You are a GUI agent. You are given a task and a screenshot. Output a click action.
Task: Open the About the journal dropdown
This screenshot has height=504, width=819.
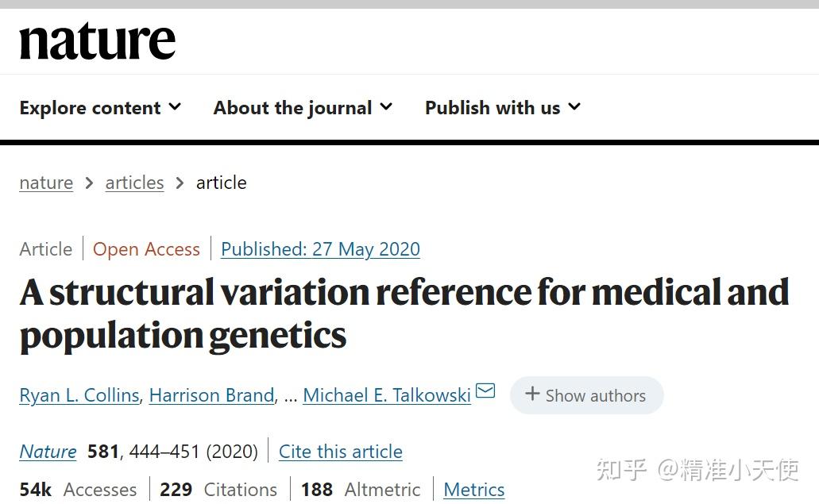[303, 108]
